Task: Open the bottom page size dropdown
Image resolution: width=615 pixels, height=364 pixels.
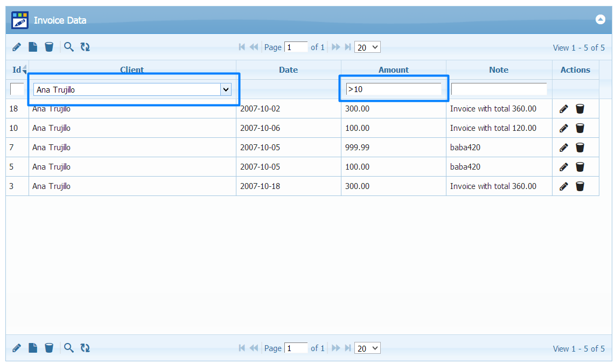Action: 367,348
